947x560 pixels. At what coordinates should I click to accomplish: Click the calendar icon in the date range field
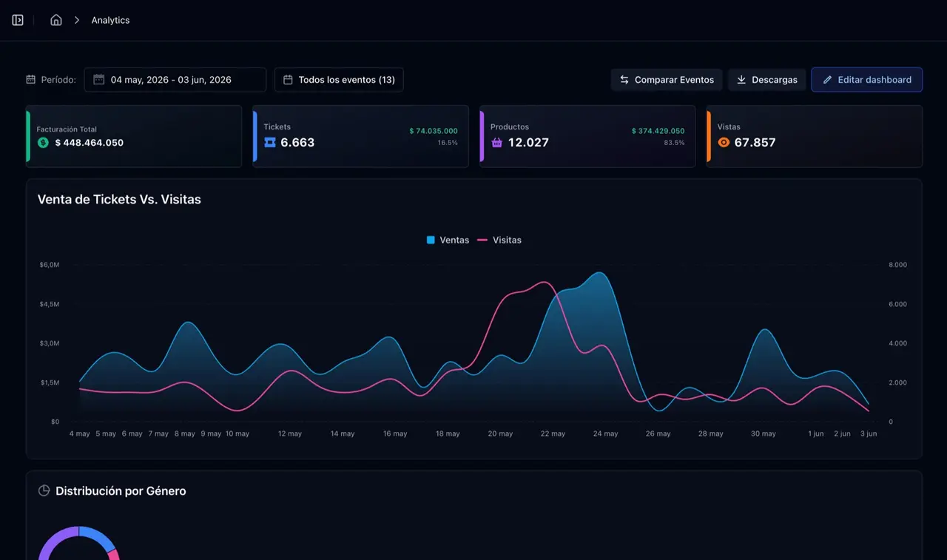click(98, 80)
